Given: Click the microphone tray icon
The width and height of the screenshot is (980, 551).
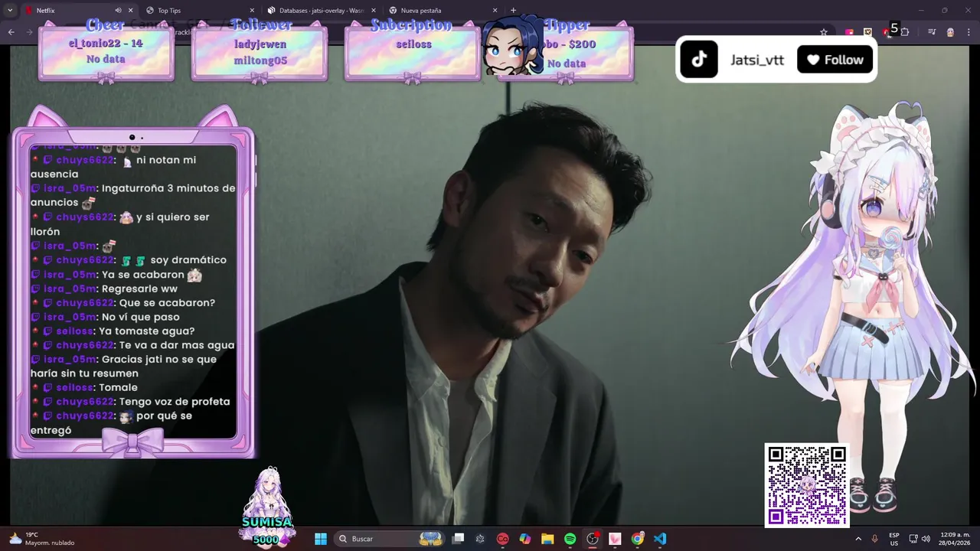Looking at the screenshot, I should pos(875,539).
